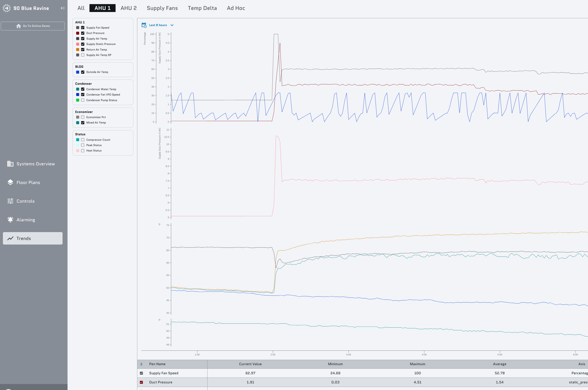Switch to the AHU 2 tab
Screen dimensions: 588x390
click(128, 8)
